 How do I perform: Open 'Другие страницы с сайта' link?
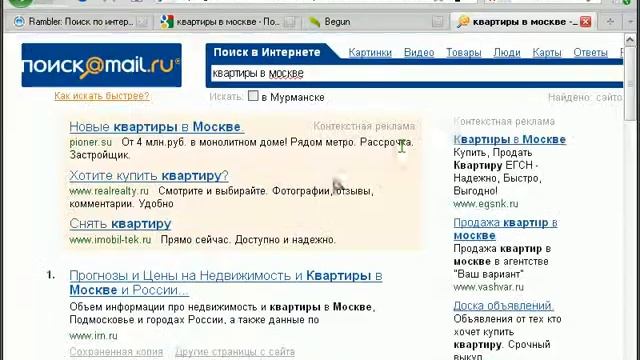point(235,351)
